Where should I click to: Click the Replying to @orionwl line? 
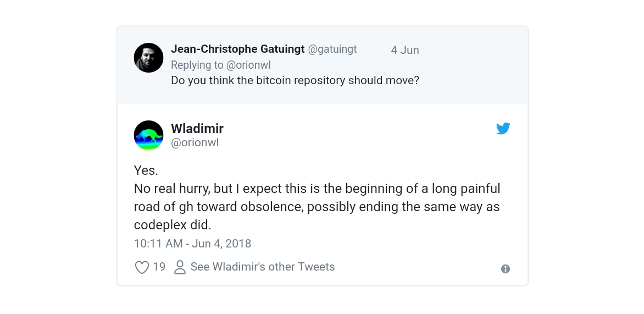click(220, 65)
